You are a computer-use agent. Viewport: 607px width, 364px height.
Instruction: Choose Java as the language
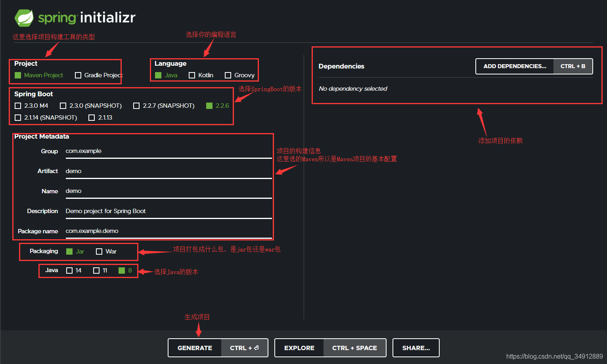[x=166, y=75]
